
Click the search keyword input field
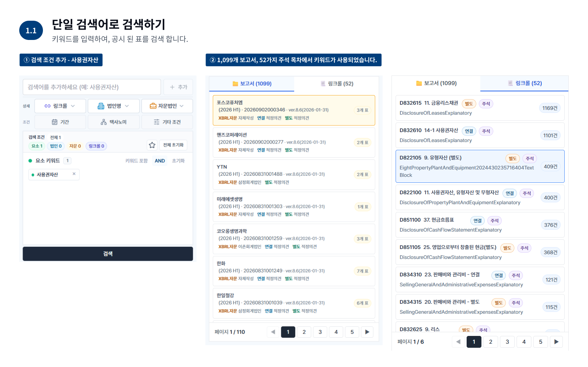92,87
